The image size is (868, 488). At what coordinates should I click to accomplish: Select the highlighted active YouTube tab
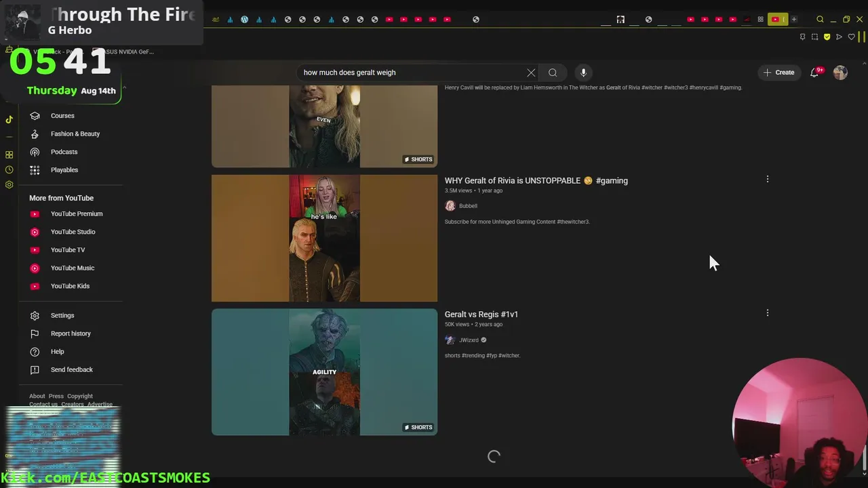pos(777,20)
